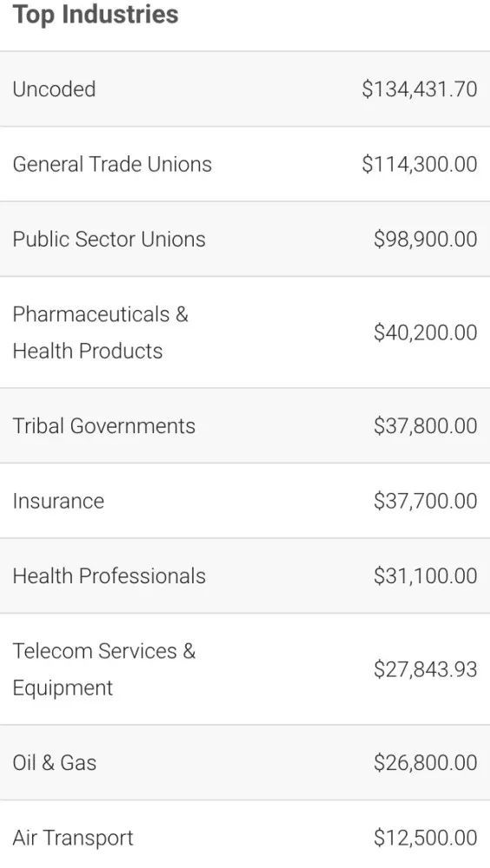Select the $98,900.00 amount

[x=425, y=240]
